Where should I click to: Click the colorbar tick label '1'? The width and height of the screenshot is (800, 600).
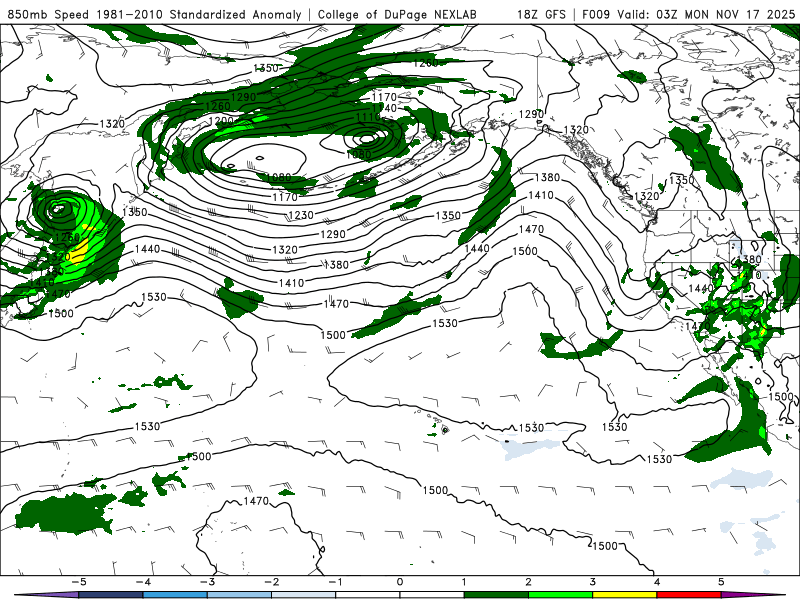(464, 582)
